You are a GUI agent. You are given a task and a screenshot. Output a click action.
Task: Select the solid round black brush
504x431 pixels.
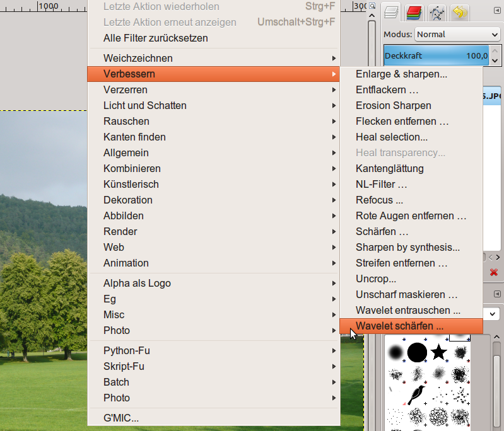coord(417,352)
